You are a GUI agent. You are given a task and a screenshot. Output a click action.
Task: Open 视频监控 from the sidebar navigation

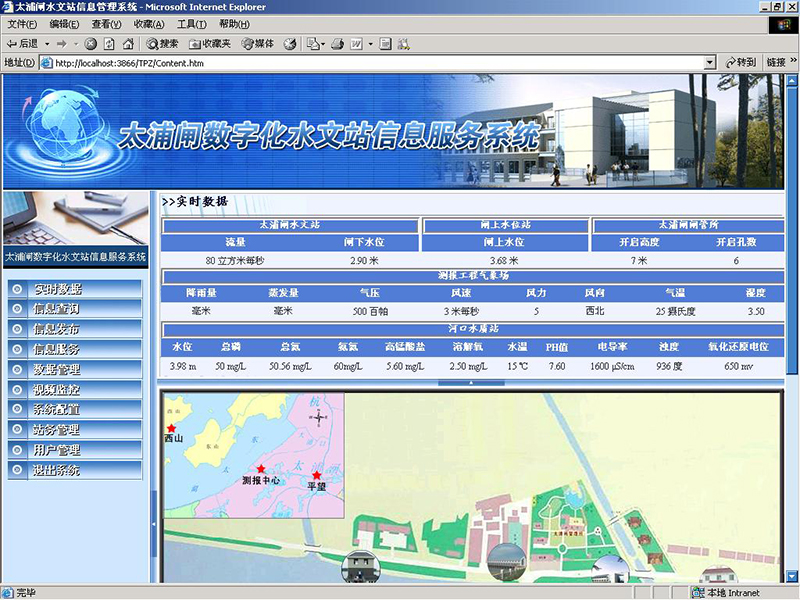[57, 389]
